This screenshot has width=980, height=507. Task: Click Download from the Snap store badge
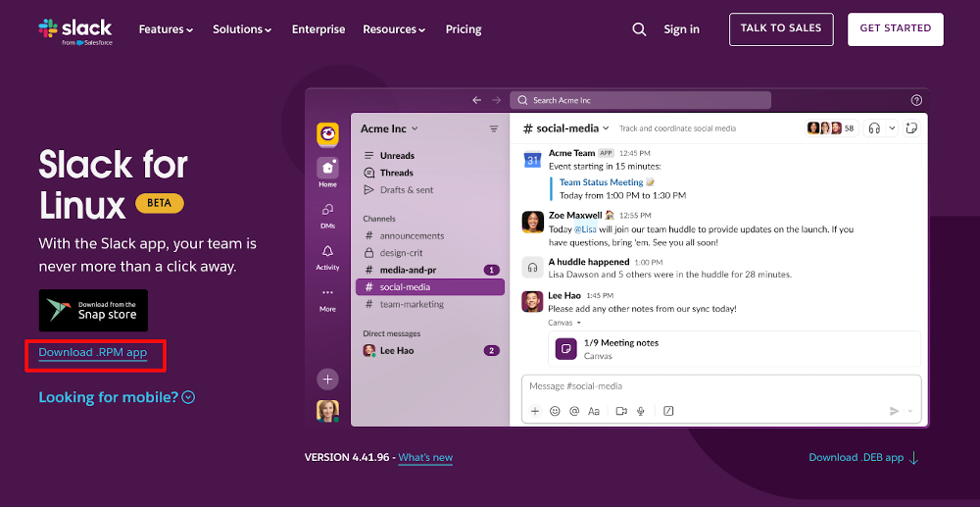pos(94,310)
